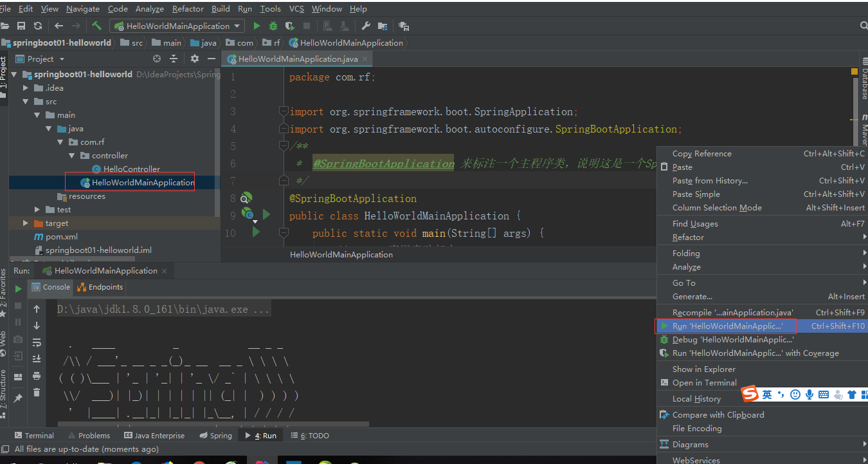Screen dimensions: 868x464
Task: Locate current file with the Project panel crosshair icon
Action: coord(156,59)
